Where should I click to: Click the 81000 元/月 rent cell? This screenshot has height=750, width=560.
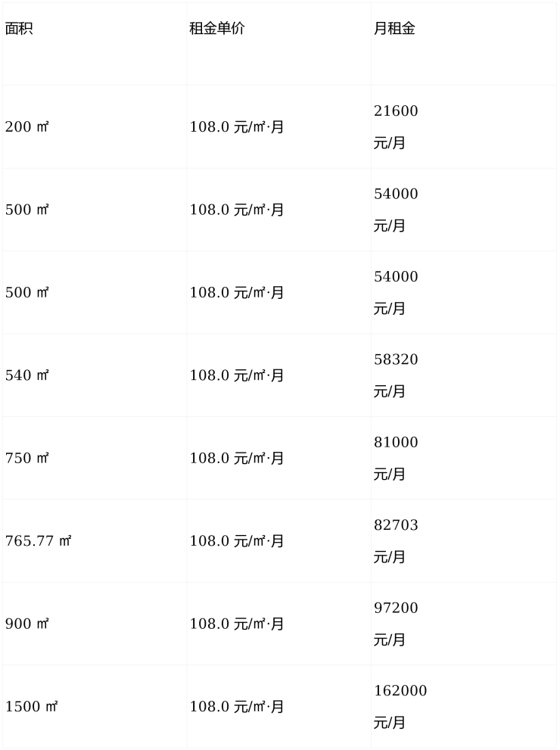pos(396,458)
